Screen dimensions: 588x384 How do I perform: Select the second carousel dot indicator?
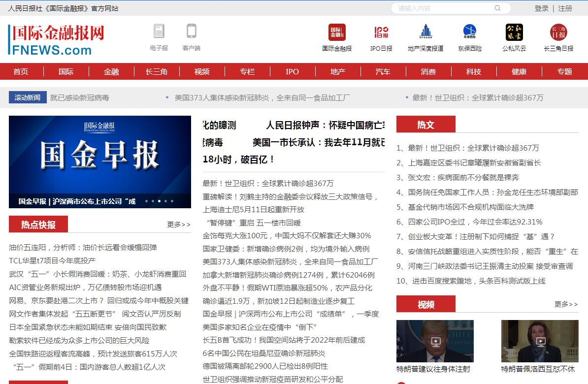pos(153,201)
